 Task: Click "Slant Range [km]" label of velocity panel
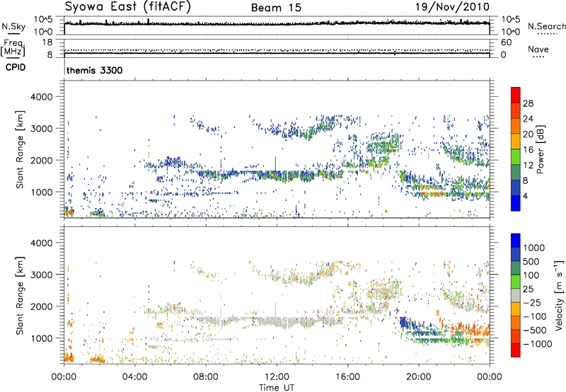pyautogui.click(x=20, y=295)
